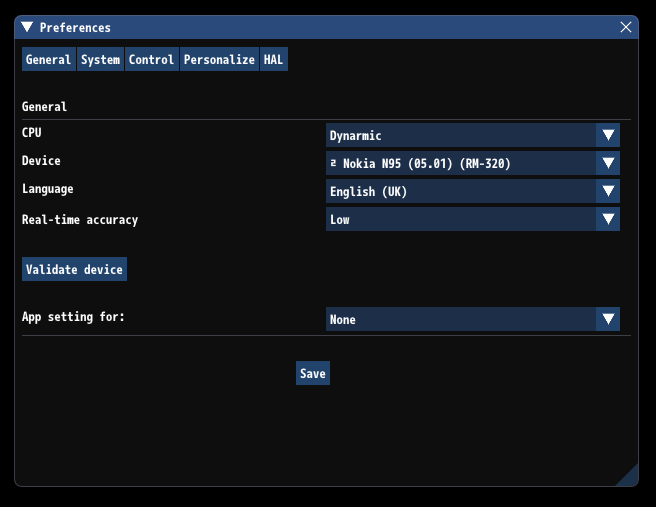Go to the Control tab
Viewport: 656px width, 507px height.
pos(151,59)
